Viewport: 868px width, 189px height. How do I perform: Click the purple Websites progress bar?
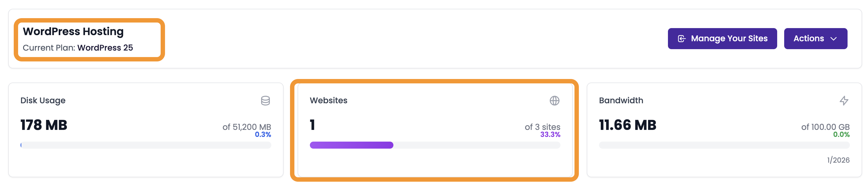(351, 145)
